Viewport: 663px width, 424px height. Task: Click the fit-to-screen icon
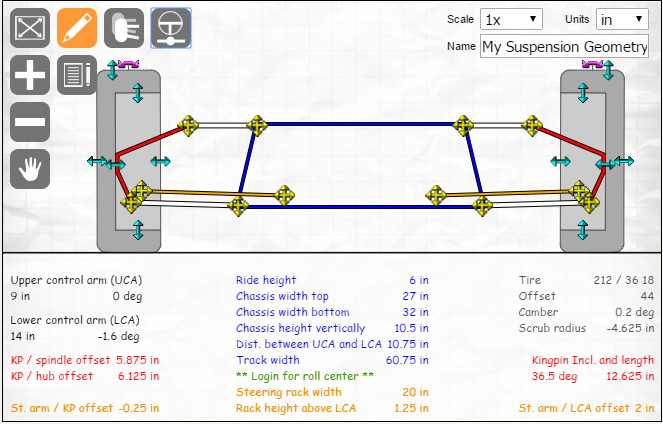point(30,29)
